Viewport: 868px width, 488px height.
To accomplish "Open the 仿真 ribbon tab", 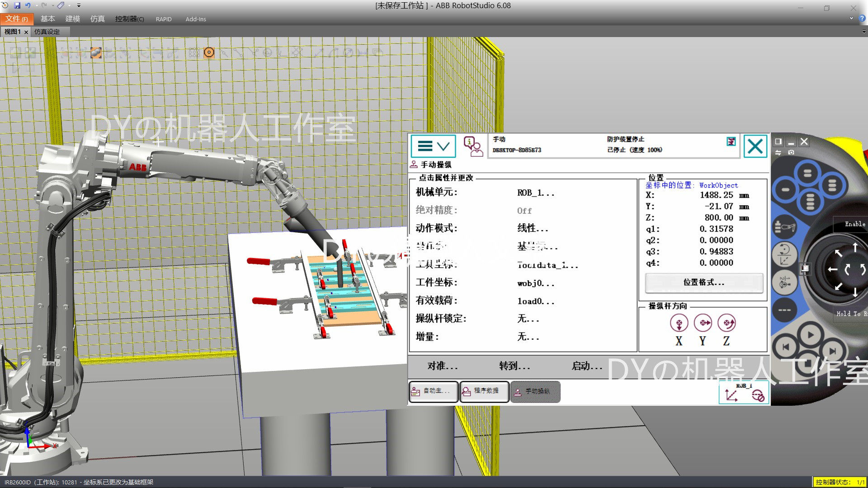I will click(97, 19).
